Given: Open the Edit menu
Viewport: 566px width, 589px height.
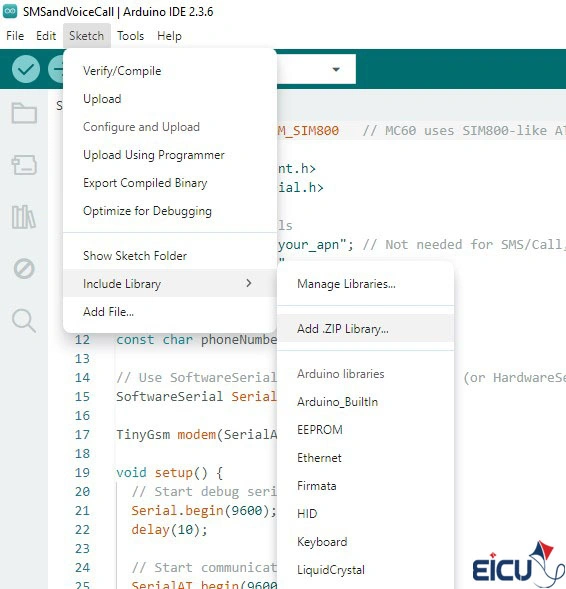Looking at the screenshot, I should [46, 36].
